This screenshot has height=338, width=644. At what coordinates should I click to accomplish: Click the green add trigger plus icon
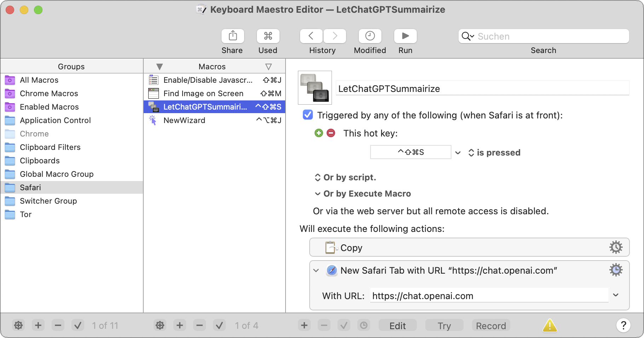point(319,133)
